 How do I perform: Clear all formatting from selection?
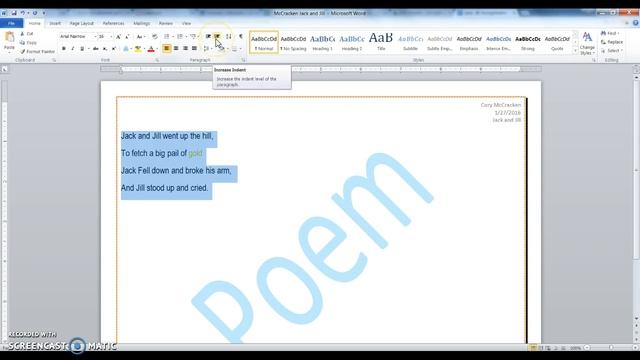pyautogui.click(x=155, y=37)
